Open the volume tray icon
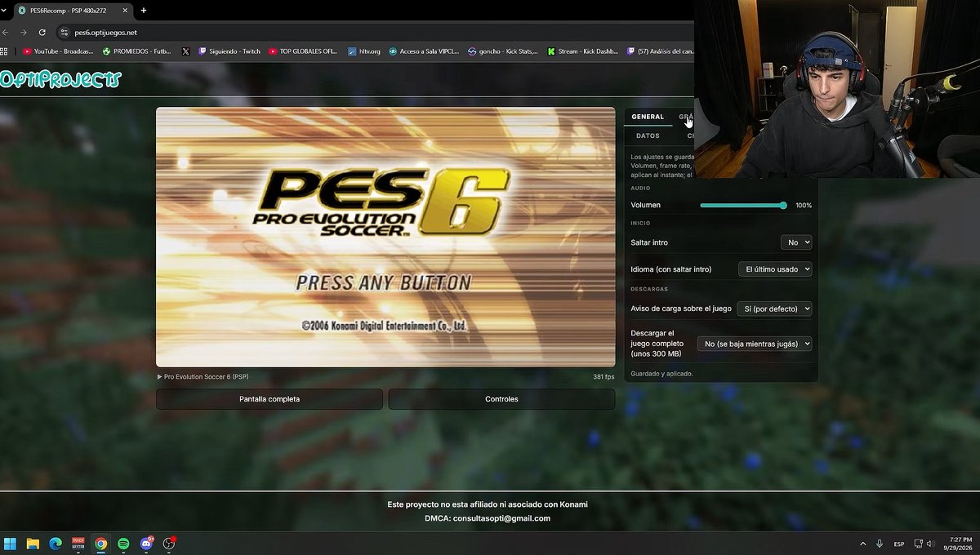 931,544
